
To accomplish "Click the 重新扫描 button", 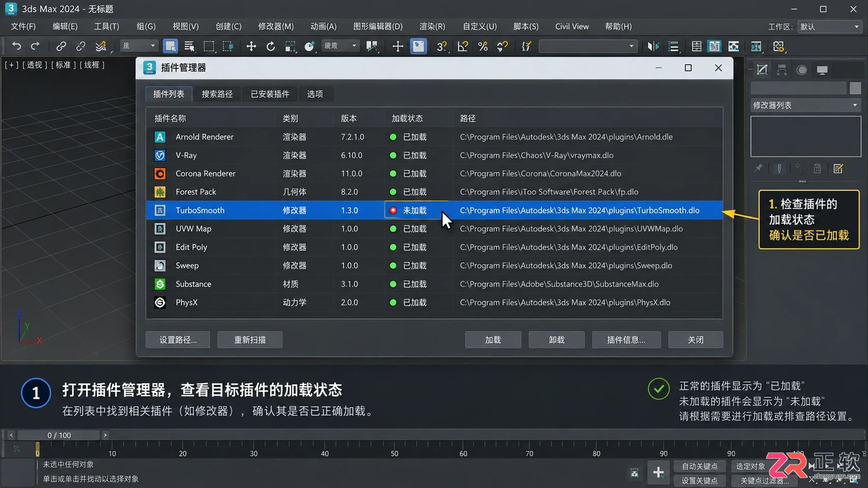I will (250, 340).
